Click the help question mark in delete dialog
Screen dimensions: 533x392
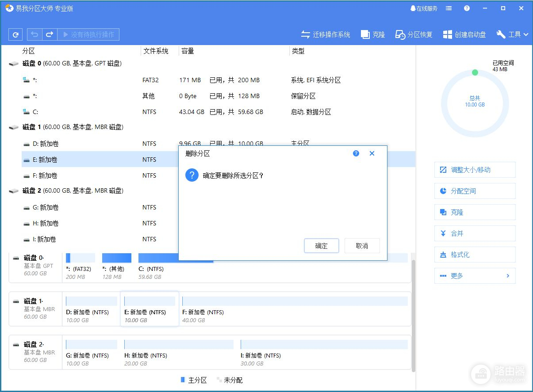pos(356,153)
